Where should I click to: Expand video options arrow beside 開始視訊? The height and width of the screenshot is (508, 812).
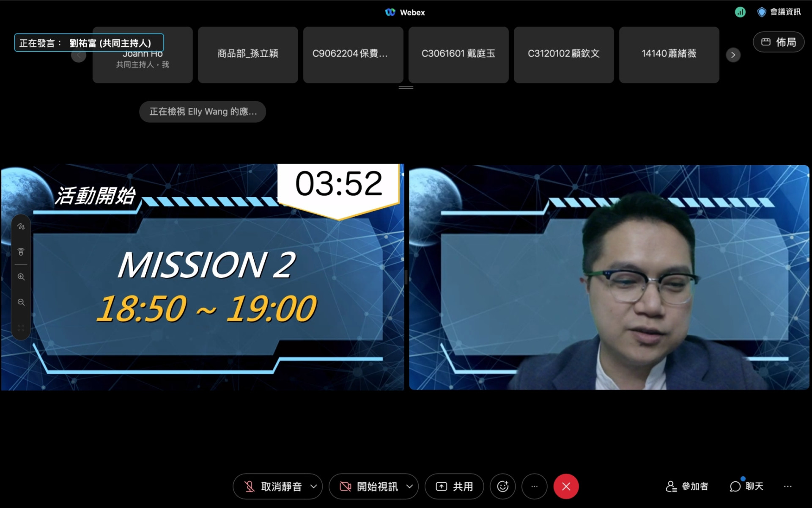(x=409, y=486)
